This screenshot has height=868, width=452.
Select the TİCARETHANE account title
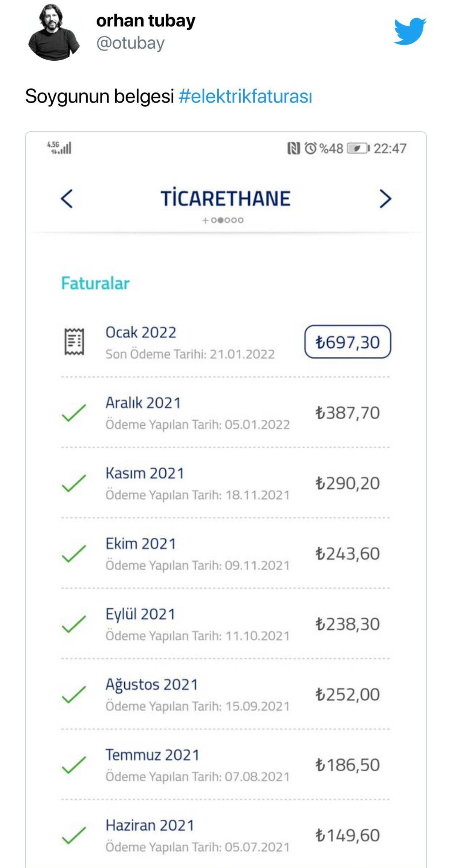226,199
